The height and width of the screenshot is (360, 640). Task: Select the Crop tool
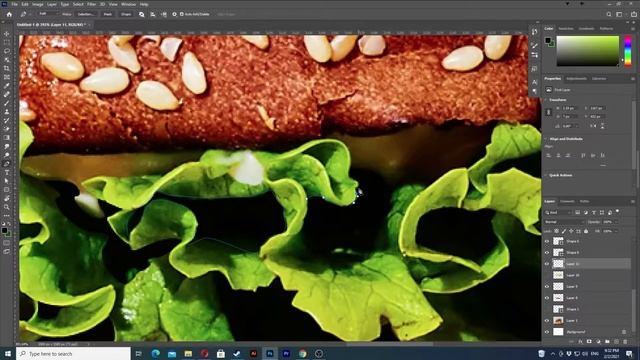tap(7, 68)
